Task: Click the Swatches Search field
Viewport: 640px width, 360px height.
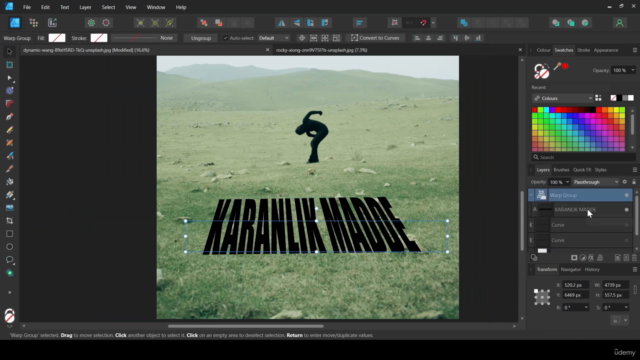Action: coord(584,157)
